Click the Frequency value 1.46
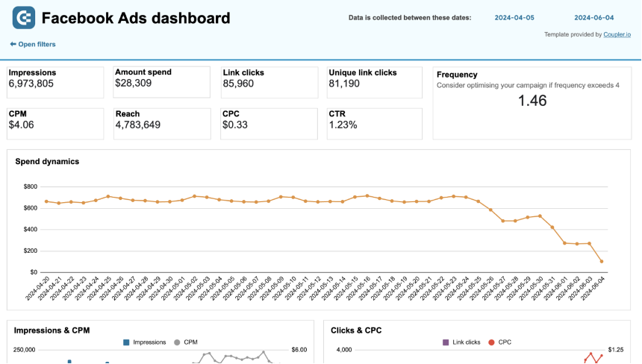 [532, 101]
